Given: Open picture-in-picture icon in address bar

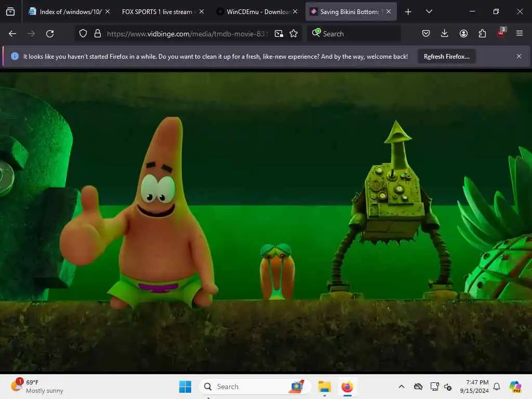Looking at the screenshot, I should 279,34.
